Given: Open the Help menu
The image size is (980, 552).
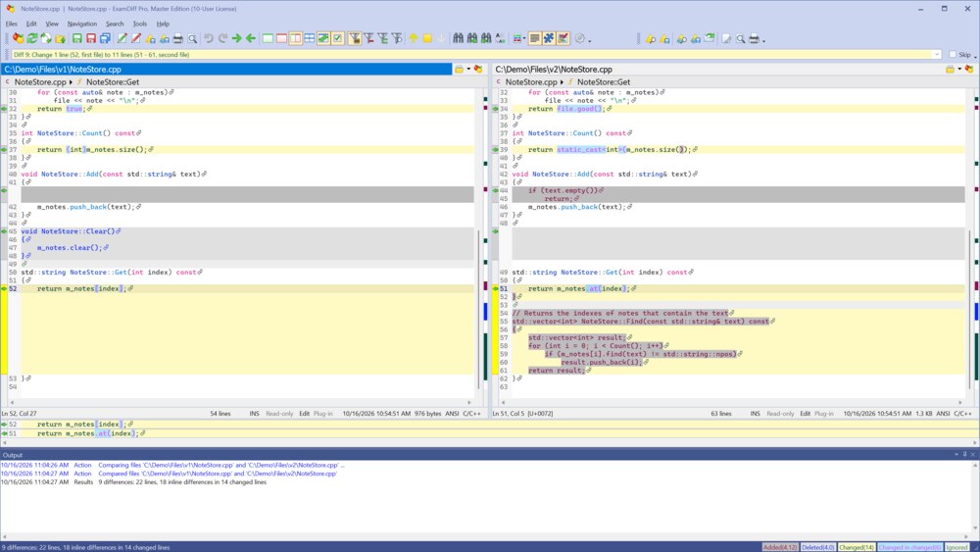Looking at the screenshot, I should point(163,24).
